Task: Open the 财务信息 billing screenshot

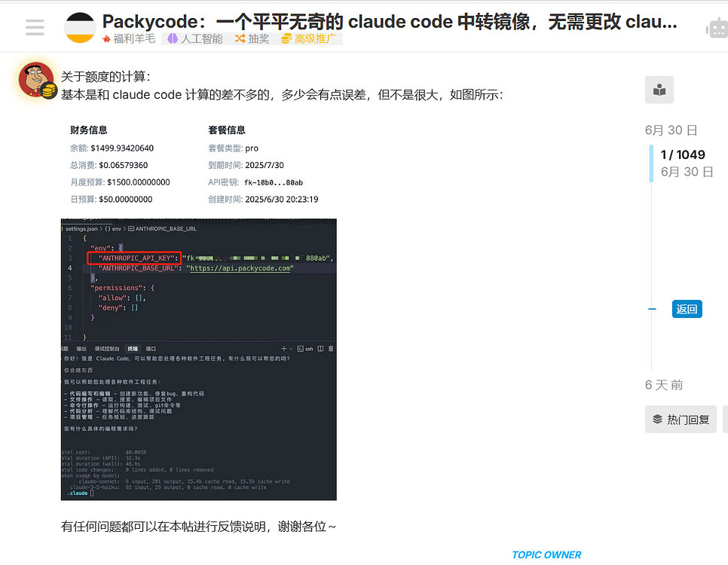Action: [x=199, y=165]
